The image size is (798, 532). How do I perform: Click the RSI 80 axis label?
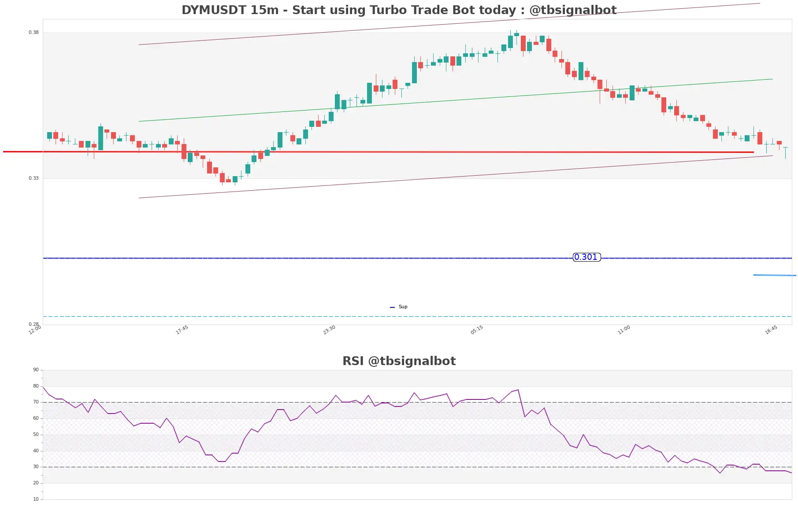[x=36, y=386]
